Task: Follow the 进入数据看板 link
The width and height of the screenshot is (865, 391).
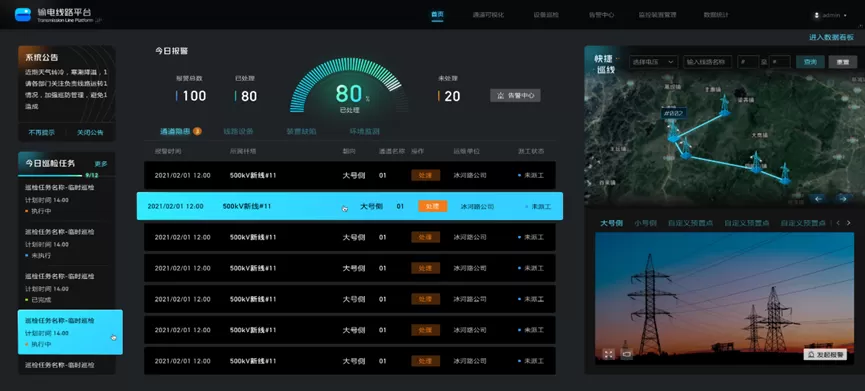Action: pyautogui.click(x=831, y=37)
